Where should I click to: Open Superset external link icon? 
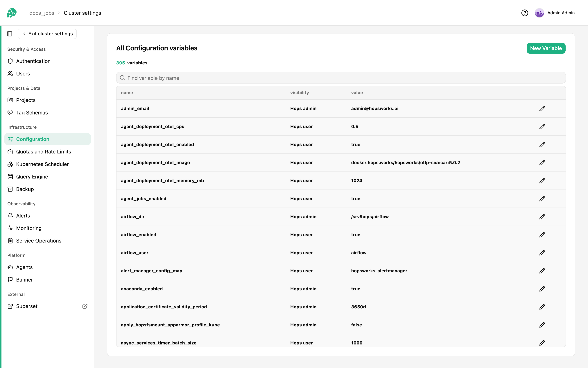click(x=85, y=306)
